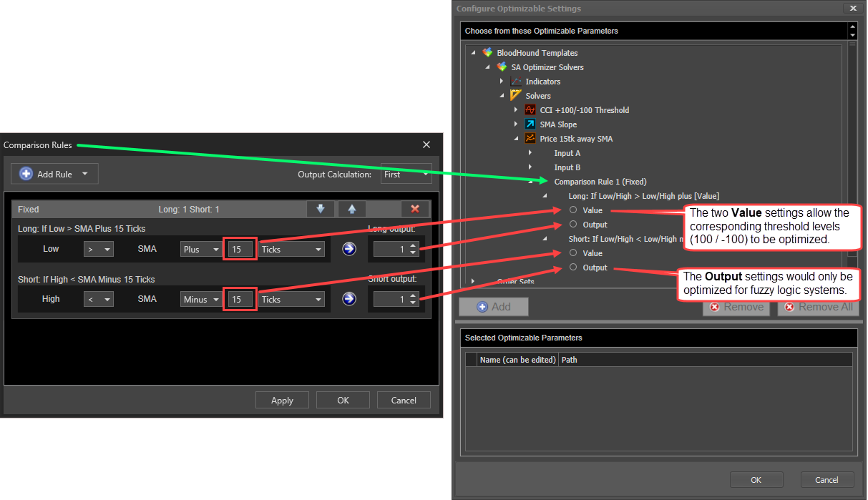Click the Remove All button
The image size is (868, 500).
click(x=819, y=307)
